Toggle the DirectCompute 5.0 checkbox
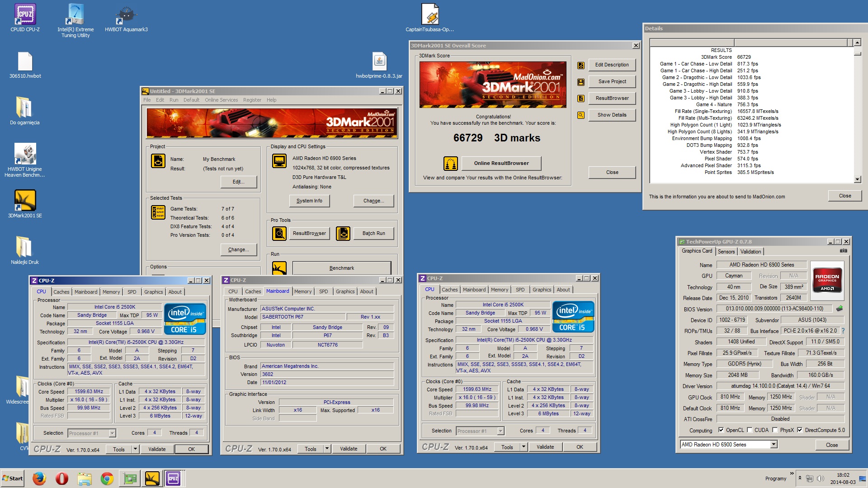The height and width of the screenshot is (488, 868). (800, 430)
